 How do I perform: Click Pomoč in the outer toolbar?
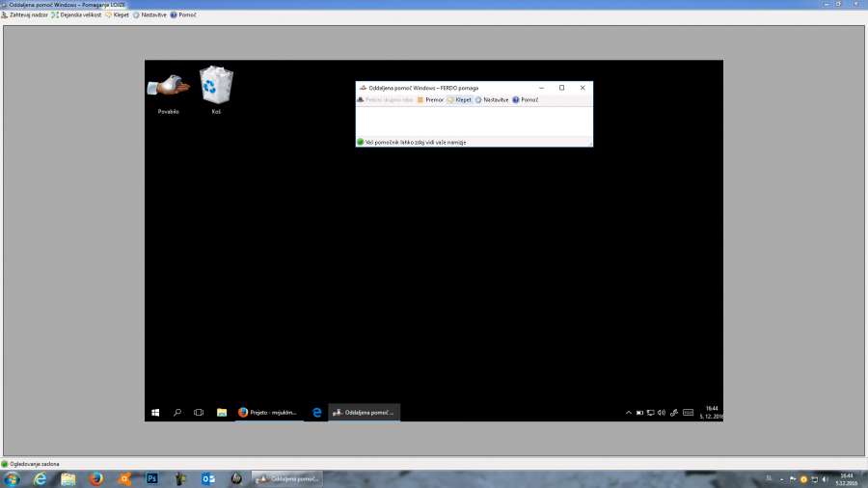coord(183,15)
